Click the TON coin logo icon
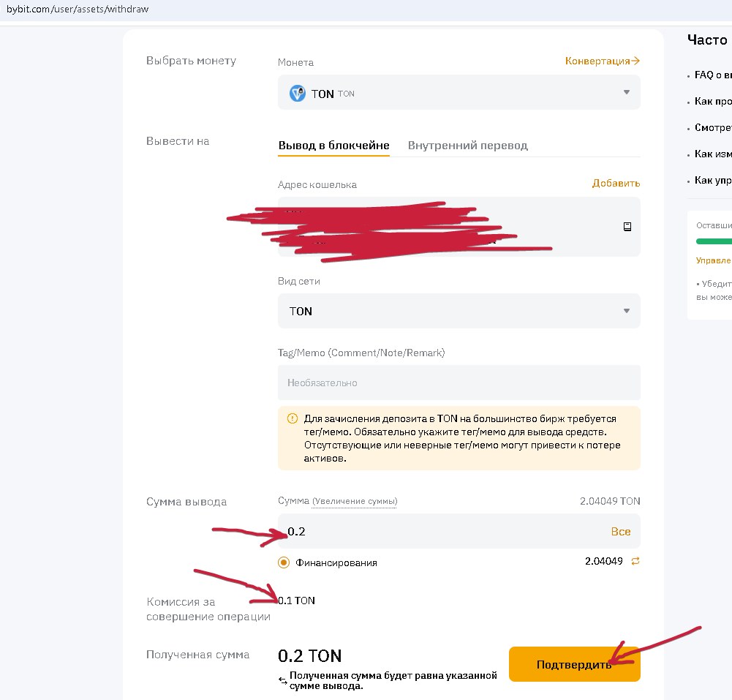732x700 pixels. tap(298, 94)
